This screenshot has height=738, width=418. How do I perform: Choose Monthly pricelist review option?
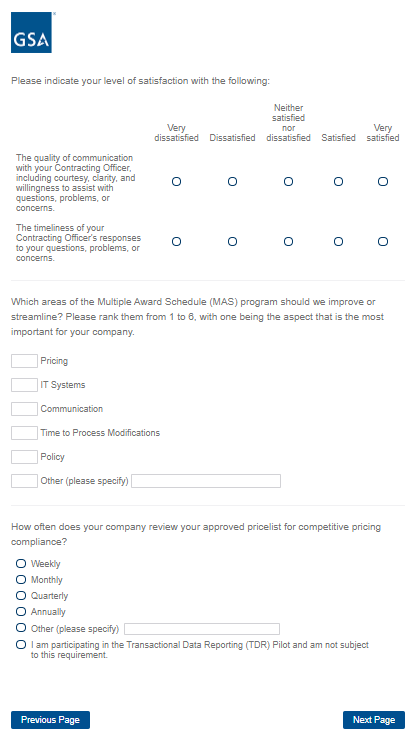(x=21, y=579)
